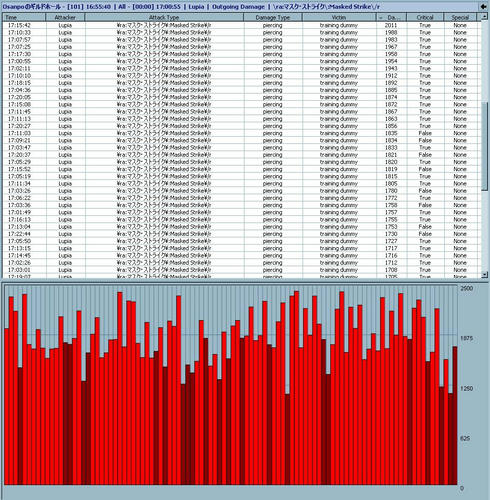The width and height of the screenshot is (490, 500).
Task: Sort by the Damage Type column header
Action: (273, 17)
